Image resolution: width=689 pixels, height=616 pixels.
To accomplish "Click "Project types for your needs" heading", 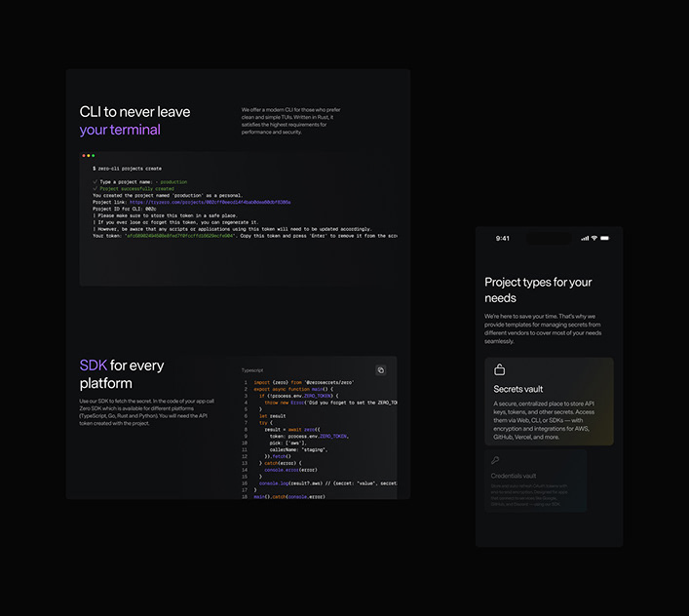I will (538, 290).
